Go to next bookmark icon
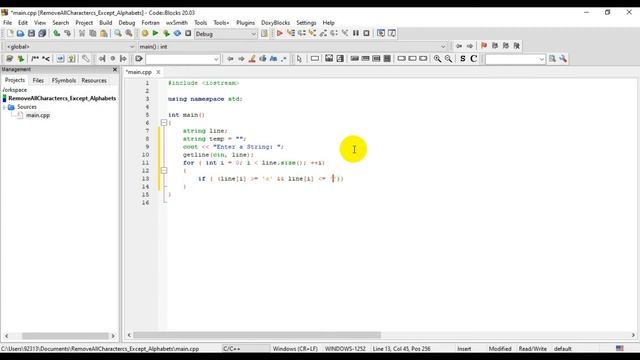640x360 pixels. (506, 46)
